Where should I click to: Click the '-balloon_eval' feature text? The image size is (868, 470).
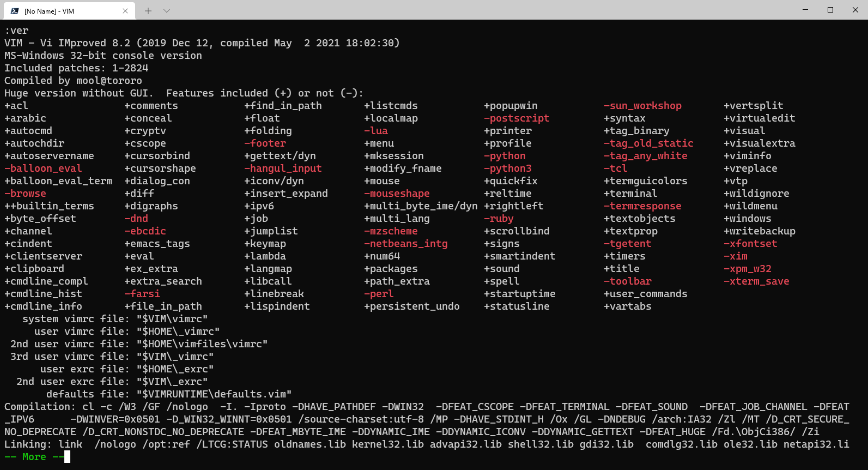tap(43, 168)
